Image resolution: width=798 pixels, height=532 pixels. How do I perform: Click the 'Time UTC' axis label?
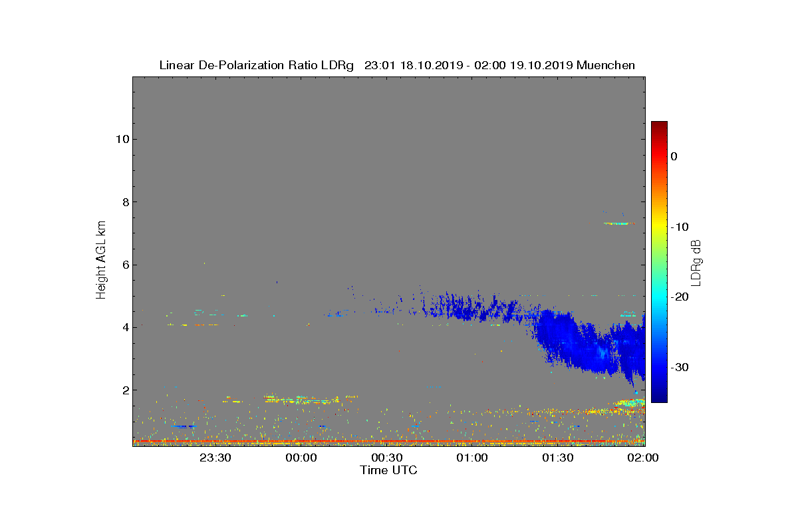coord(389,470)
